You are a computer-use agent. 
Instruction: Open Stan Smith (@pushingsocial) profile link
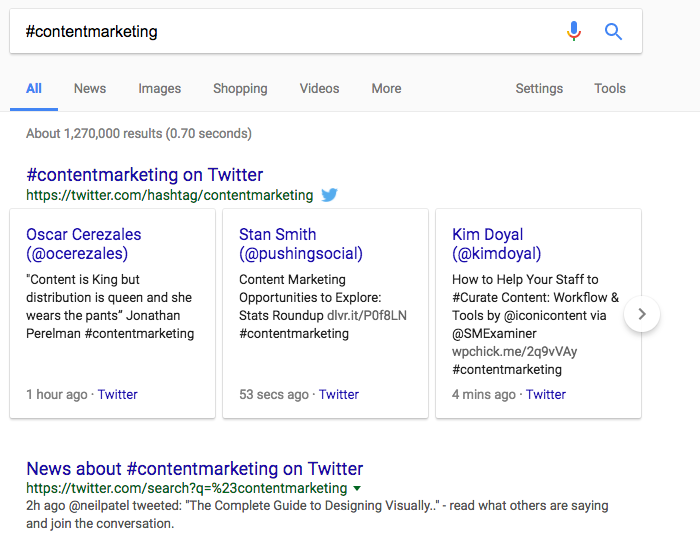[301, 244]
